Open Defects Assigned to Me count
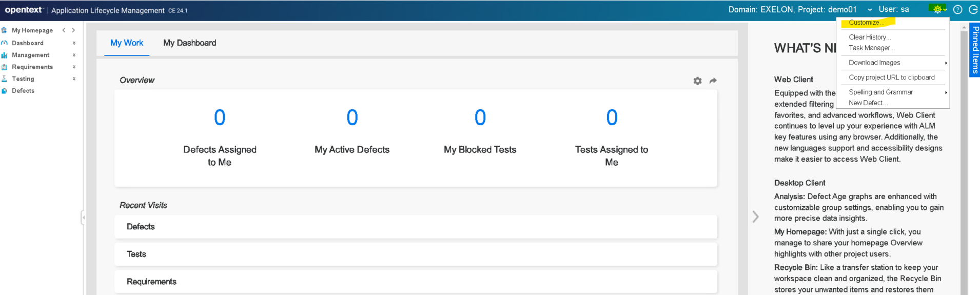Screen dimensions: 980x295 pyautogui.click(x=220, y=117)
